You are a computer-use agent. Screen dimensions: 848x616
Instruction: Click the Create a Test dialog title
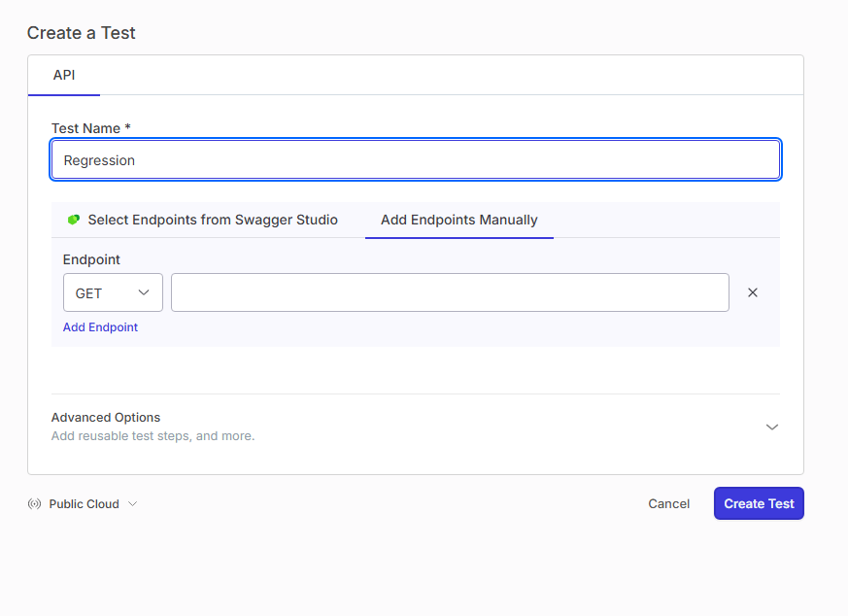click(81, 32)
